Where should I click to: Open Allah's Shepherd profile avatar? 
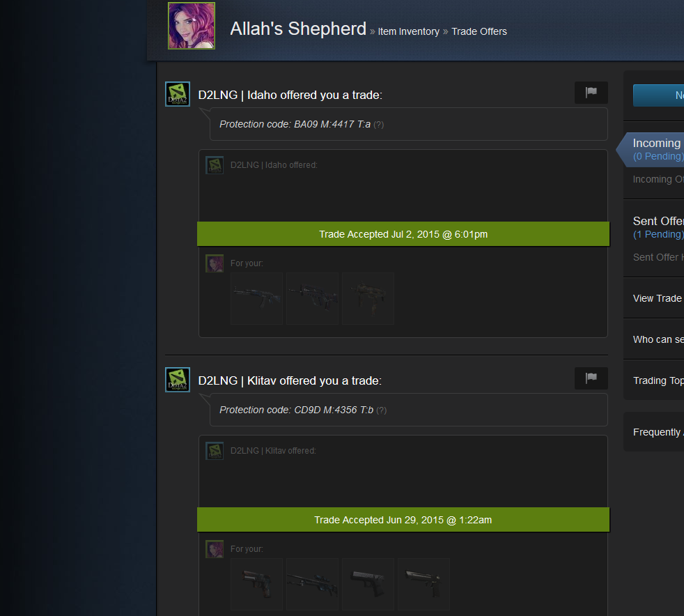pos(192,26)
